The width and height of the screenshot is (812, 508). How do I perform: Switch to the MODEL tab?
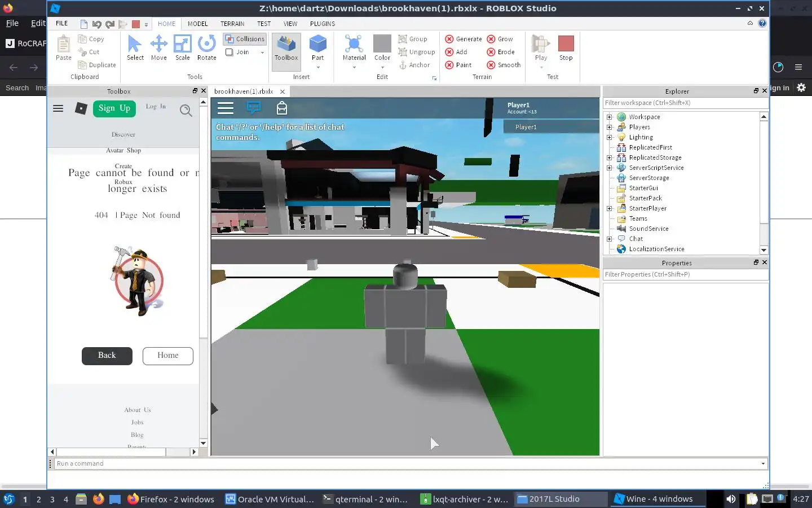click(198, 24)
